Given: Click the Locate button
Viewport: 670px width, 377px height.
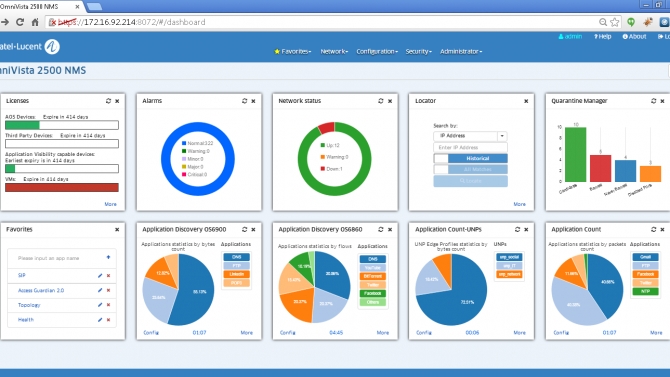Looking at the screenshot, I should 470,181.
